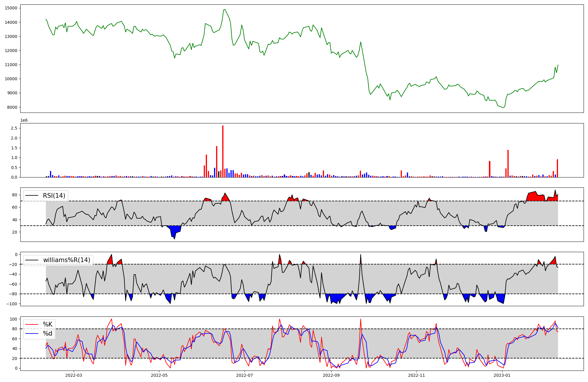Click the 8000 price axis tick label

[x=12, y=107]
